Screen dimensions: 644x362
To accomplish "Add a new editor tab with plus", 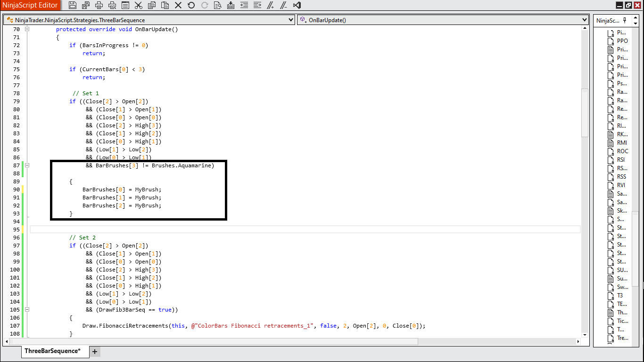I will coord(94,351).
